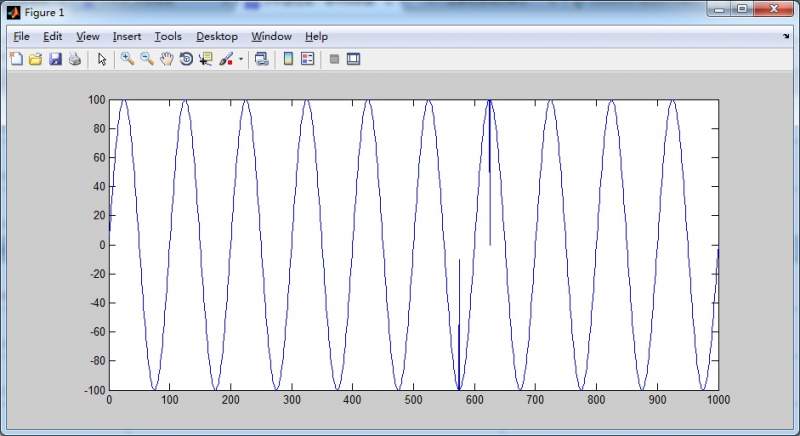Activate the Pan hand tool

pyautogui.click(x=166, y=59)
